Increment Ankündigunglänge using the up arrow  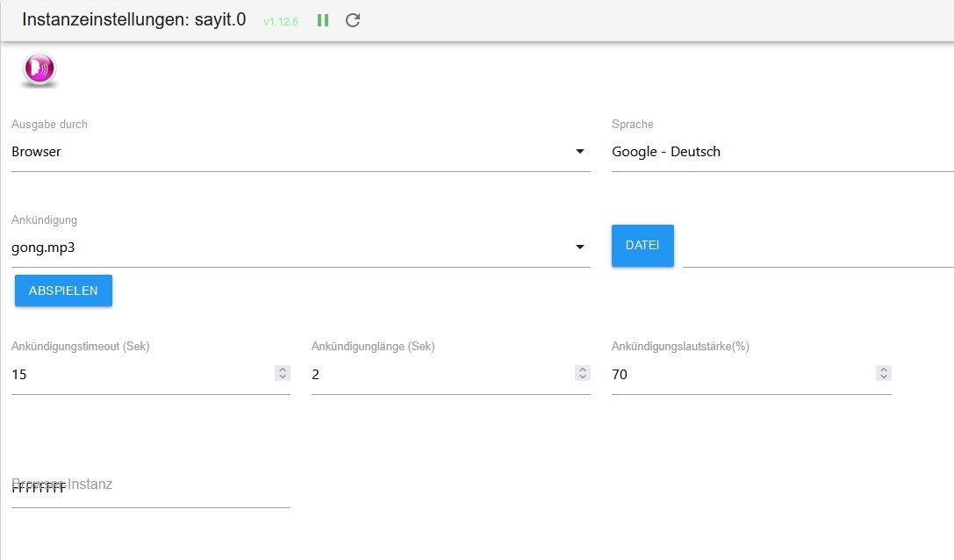coord(583,370)
